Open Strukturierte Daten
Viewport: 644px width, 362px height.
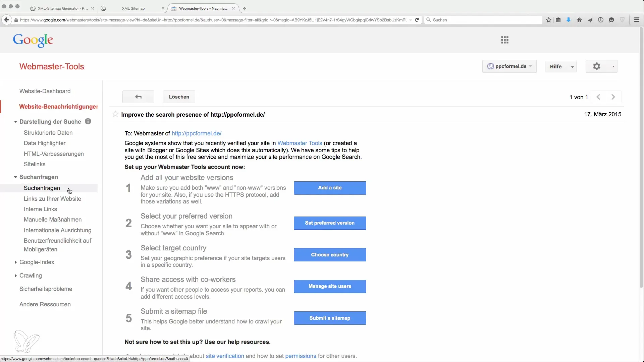(x=48, y=133)
